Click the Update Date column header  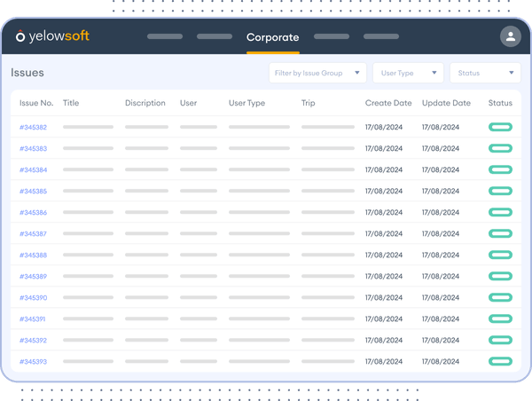[446, 103]
